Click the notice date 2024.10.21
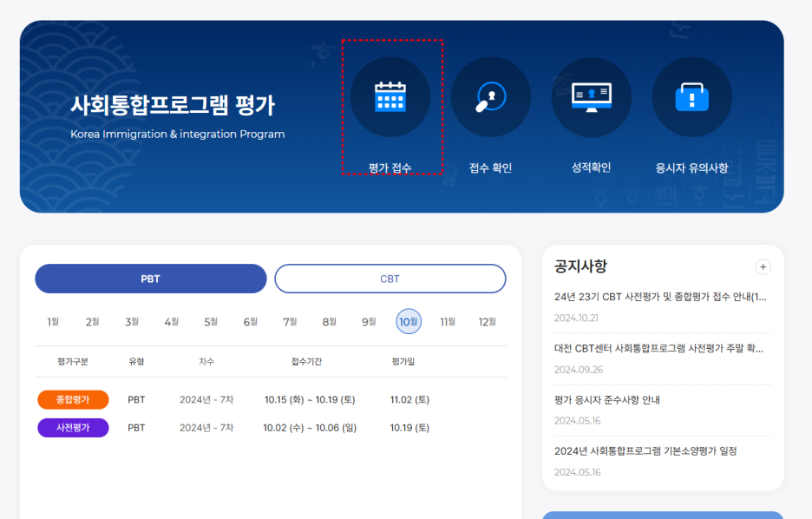 (576, 318)
